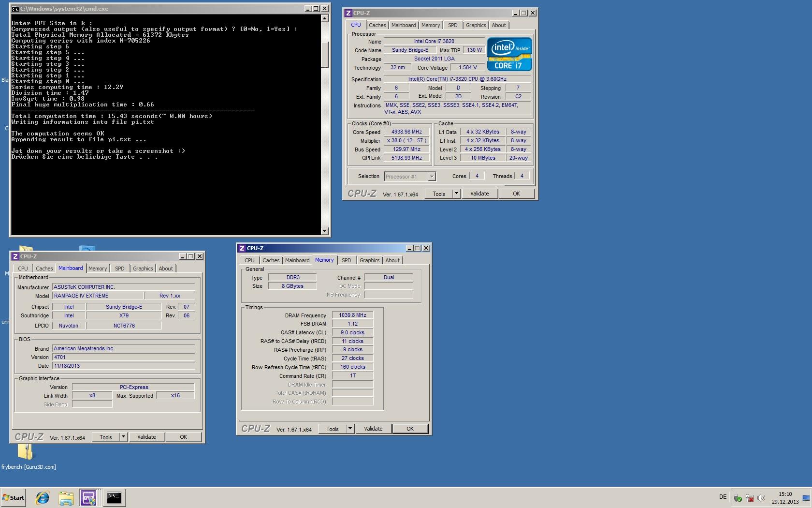
Task: Click the Multiplier value x 38.0
Action: pos(407,140)
